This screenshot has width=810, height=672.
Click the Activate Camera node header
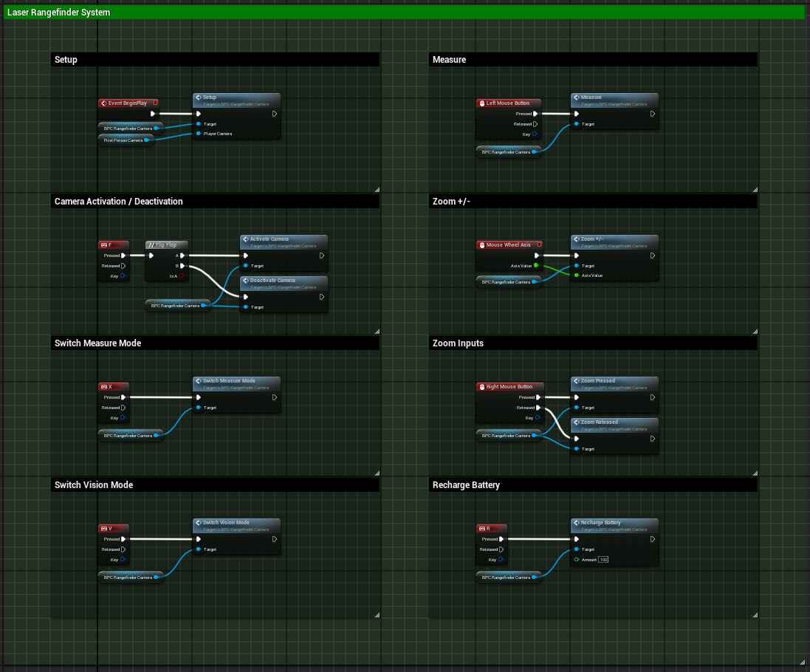tap(284, 242)
